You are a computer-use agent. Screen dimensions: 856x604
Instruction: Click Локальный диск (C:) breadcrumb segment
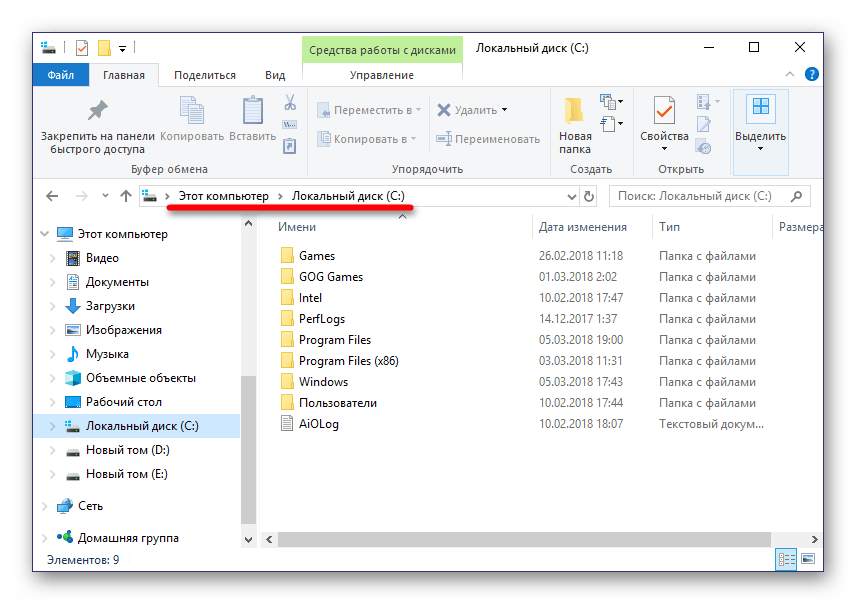(x=348, y=196)
